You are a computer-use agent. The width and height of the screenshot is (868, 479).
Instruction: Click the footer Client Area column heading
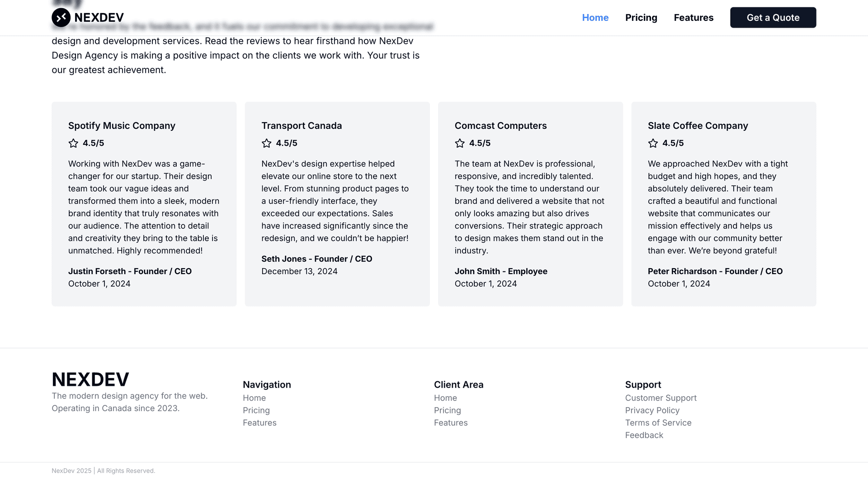458,384
